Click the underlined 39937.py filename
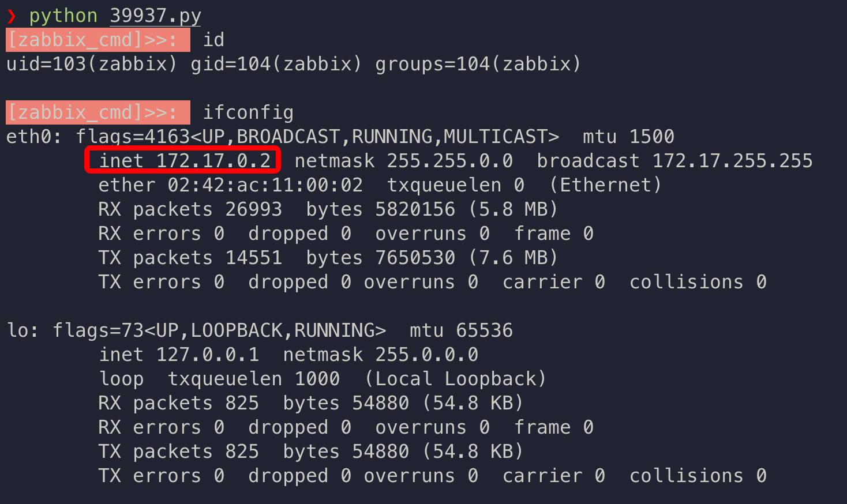 [x=155, y=16]
